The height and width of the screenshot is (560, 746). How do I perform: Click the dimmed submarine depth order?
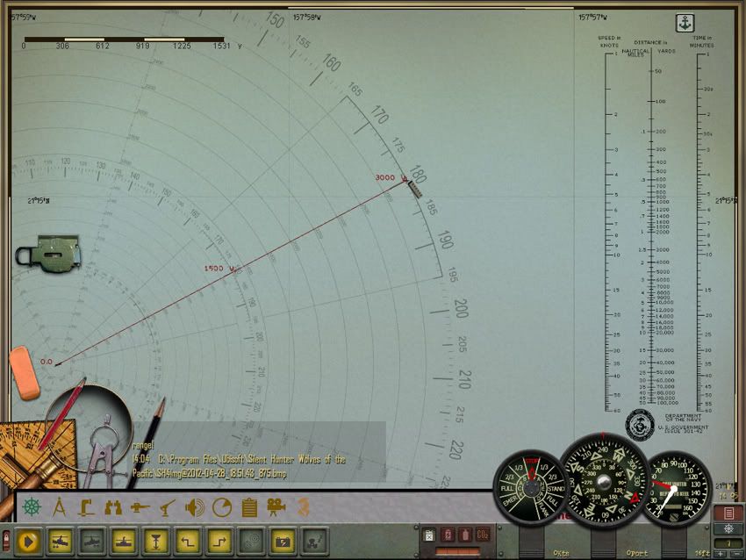click(92, 542)
